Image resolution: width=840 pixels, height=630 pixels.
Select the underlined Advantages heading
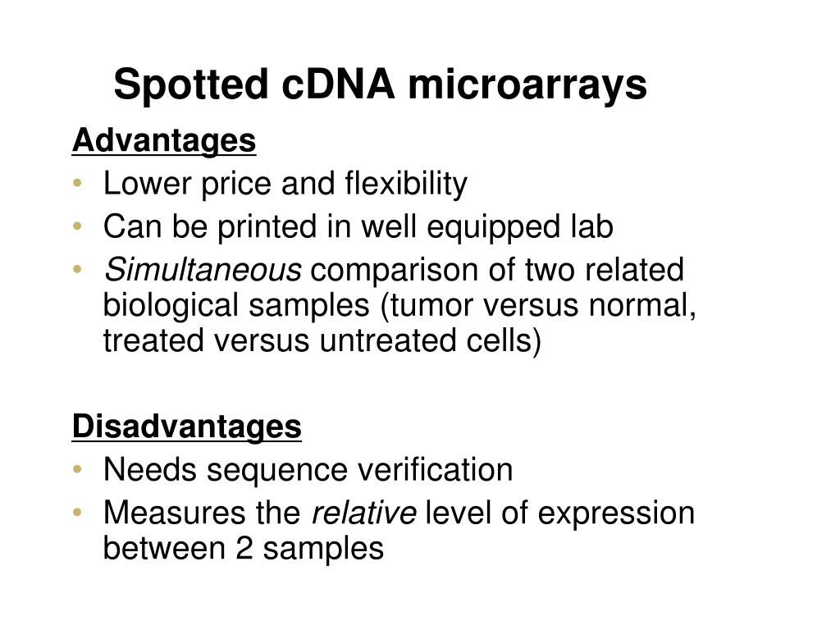(x=164, y=141)
